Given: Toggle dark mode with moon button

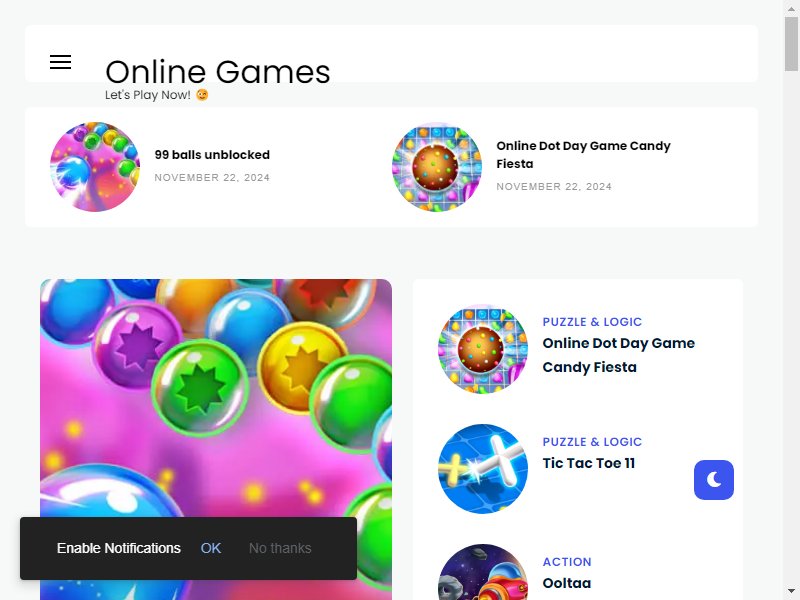Looking at the screenshot, I should [x=714, y=480].
